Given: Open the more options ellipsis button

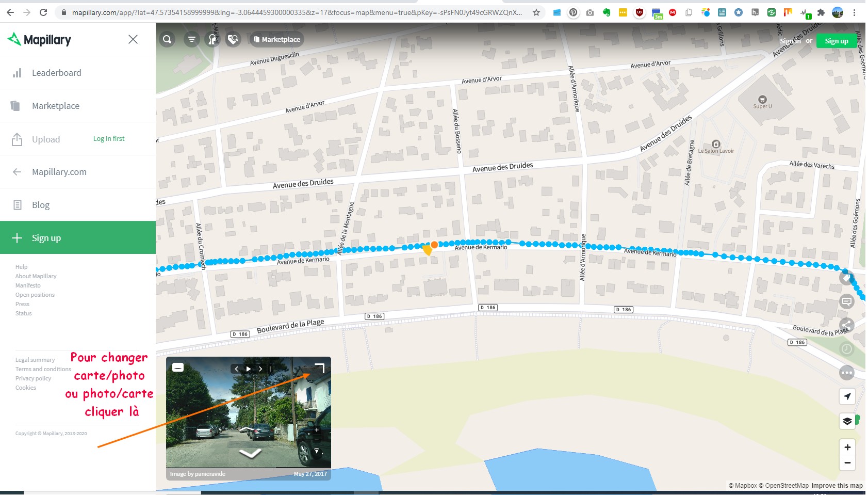Looking at the screenshot, I should point(846,373).
